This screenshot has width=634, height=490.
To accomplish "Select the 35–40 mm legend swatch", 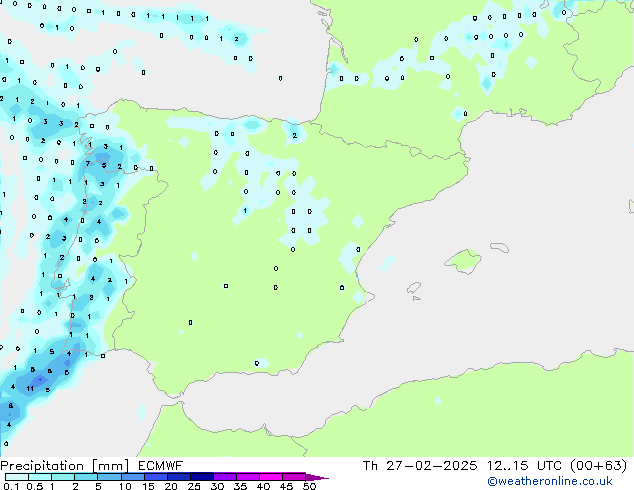I will pos(248,477).
